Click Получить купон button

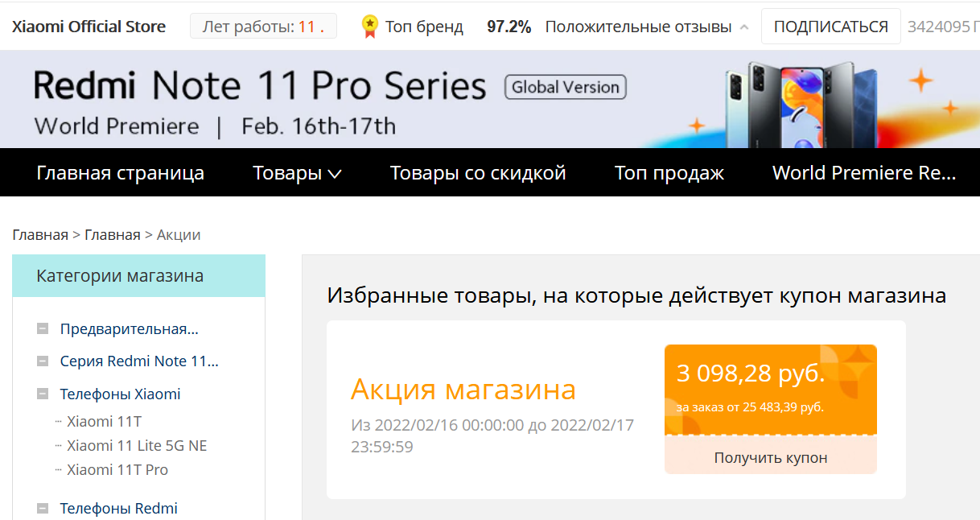(770, 458)
